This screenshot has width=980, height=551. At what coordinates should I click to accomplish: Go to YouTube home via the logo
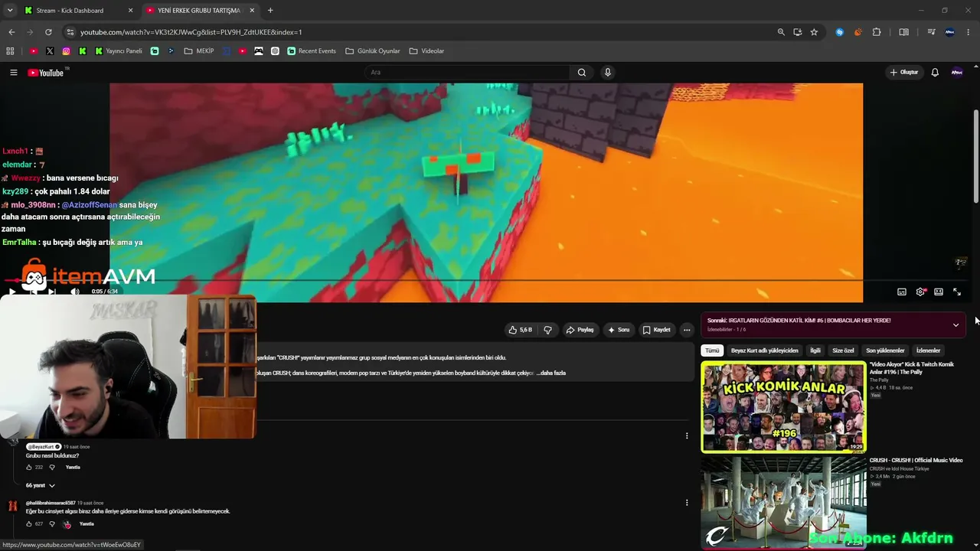[x=46, y=73]
